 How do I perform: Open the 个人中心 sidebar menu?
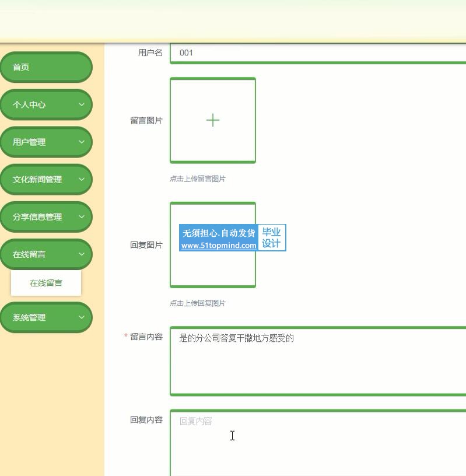point(46,105)
